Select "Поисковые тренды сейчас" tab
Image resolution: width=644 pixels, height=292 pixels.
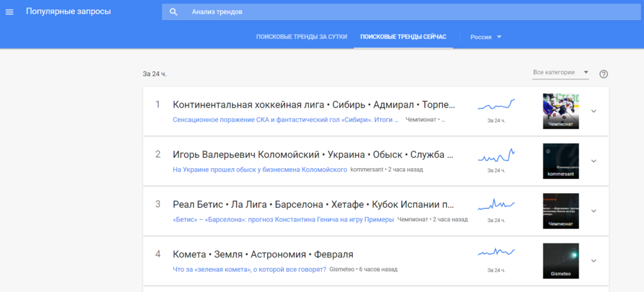(403, 36)
